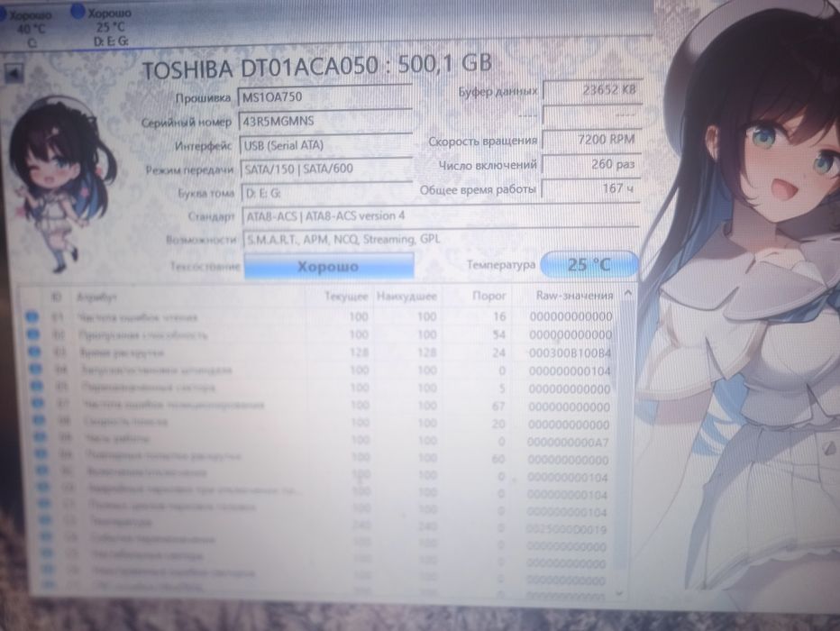Click status icon of row with raw 0000000000A7

pos(41,437)
